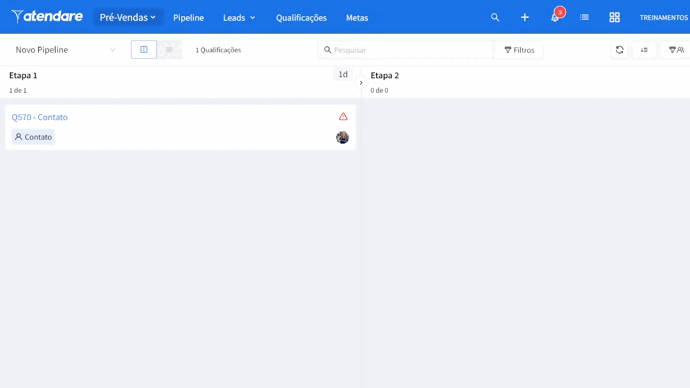Click the TREINAMENTOS account label
690x388 pixels.
coord(664,18)
